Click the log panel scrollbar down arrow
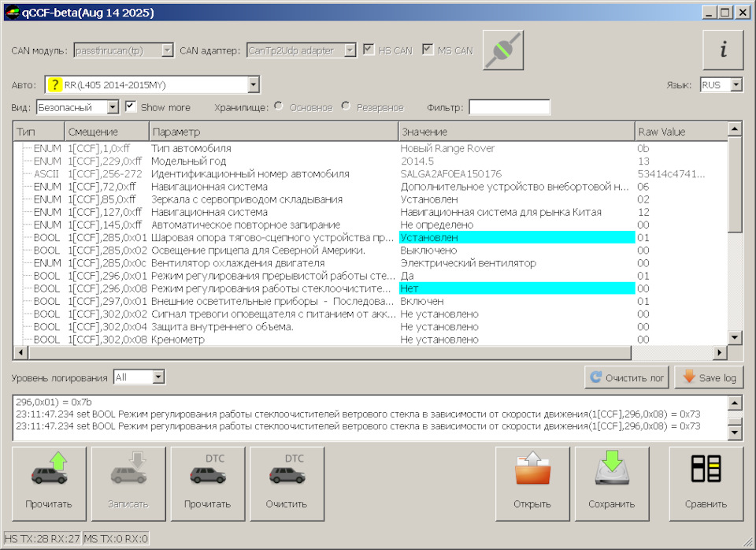Screen dimensions: 756x550 click(734, 433)
